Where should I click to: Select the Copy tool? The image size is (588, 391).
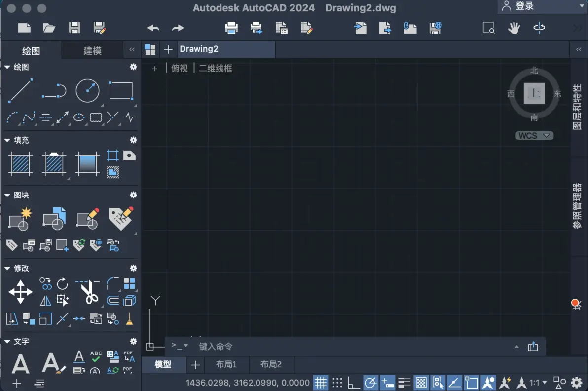(x=45, y=284)
